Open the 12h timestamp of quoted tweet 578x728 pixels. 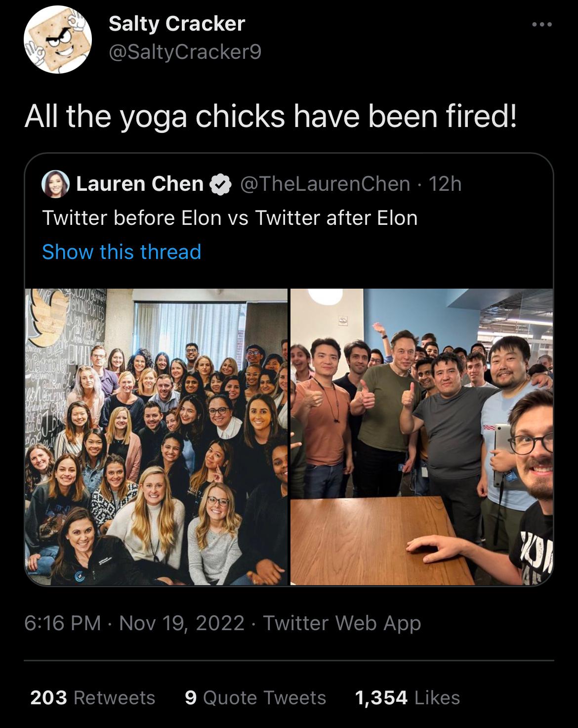(445, 184)
